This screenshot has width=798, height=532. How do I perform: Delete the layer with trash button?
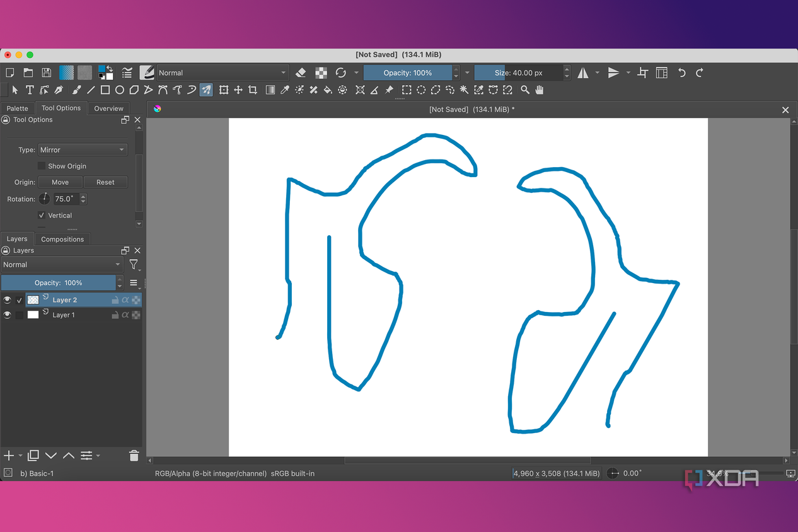click(x=134, y=456)
